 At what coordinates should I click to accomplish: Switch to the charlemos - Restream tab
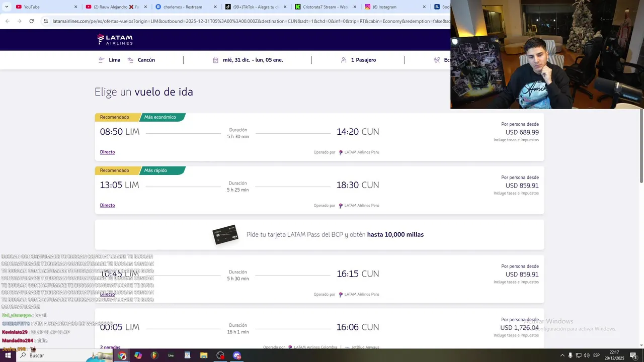pyautogui.click(x=186, y=7)
